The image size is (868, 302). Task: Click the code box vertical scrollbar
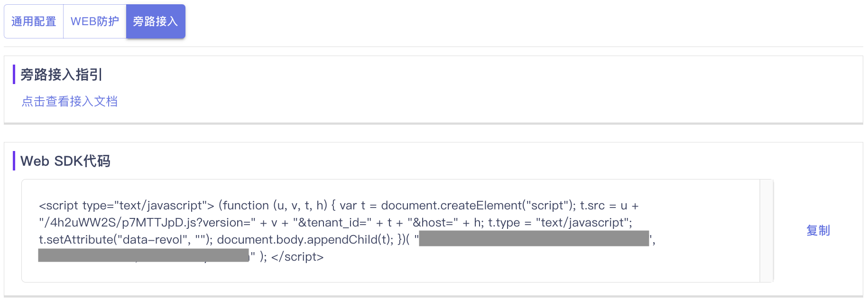[766, 231]
